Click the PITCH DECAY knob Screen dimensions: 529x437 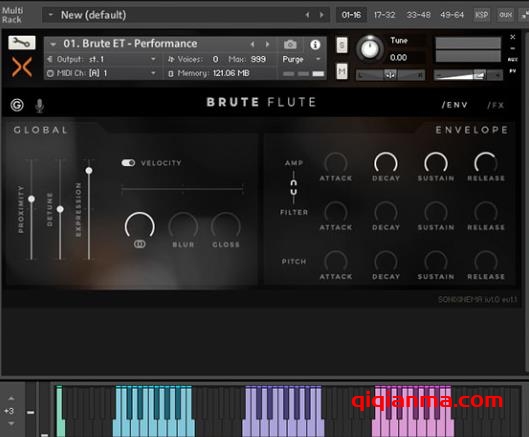pyautogui.click(x=386, y=262)
